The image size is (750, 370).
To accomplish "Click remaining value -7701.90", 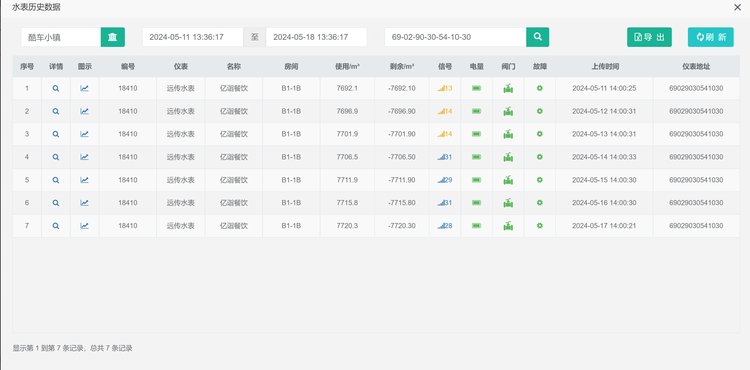I will (x=402, y=134).
